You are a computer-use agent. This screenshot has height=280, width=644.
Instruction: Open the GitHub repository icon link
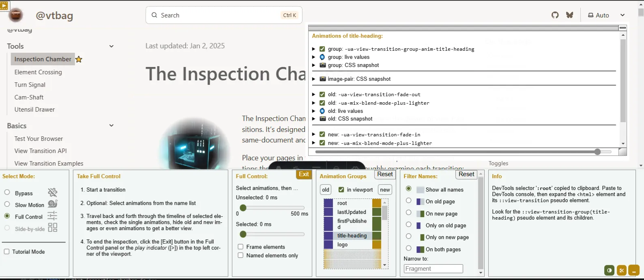(x=555, y=15)
